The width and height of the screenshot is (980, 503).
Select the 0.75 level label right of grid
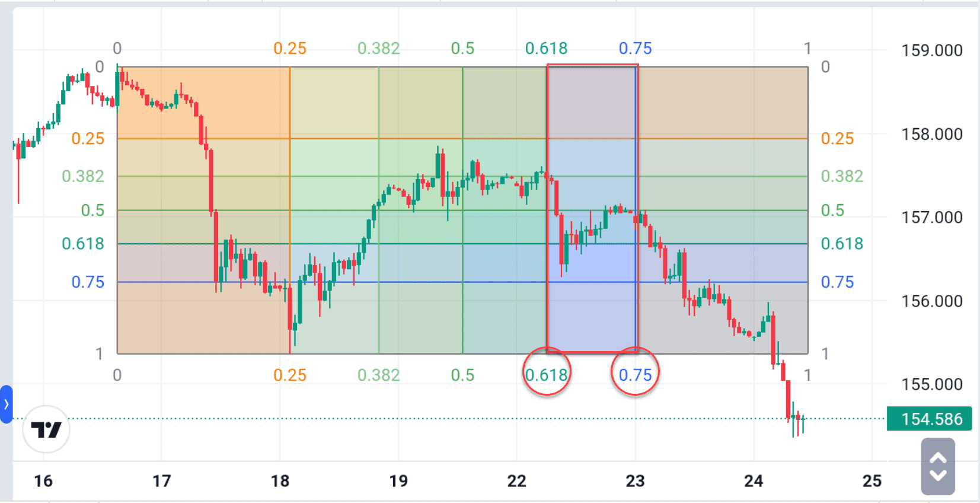coord(837,282)
